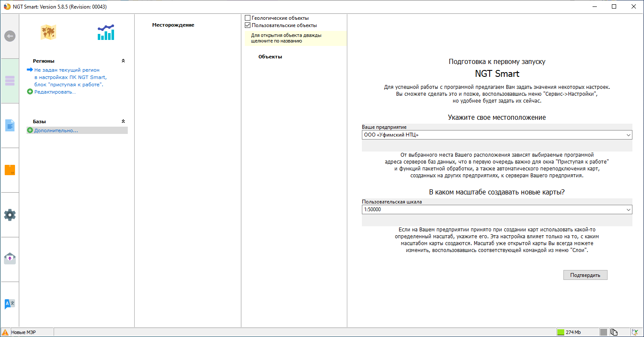Click the Регионы section heading
Viewport: 644px width, 337px height.
[x=44, y=61]
